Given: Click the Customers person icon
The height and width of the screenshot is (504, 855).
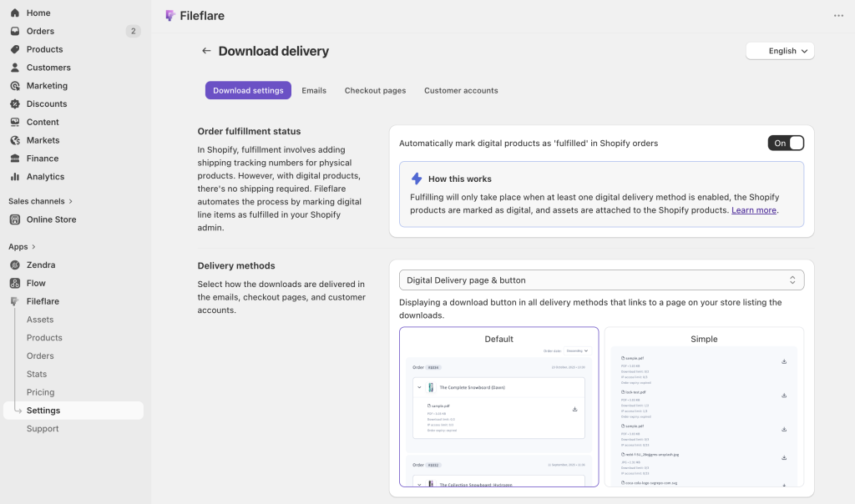Looking at the screenshot, I should click(15, 68).
